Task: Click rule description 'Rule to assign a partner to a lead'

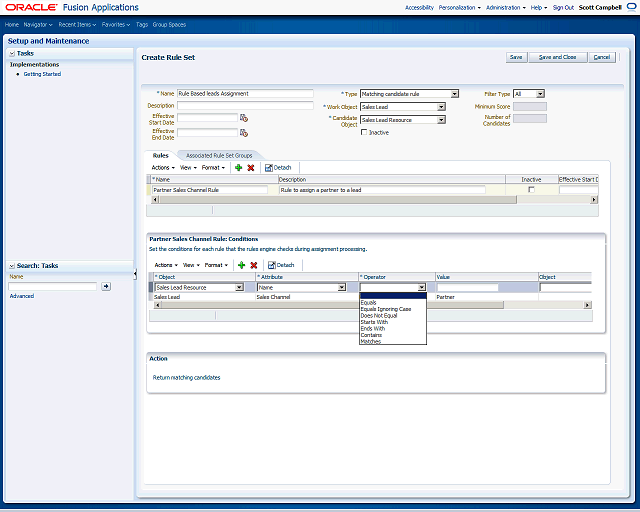Action: 382,190
